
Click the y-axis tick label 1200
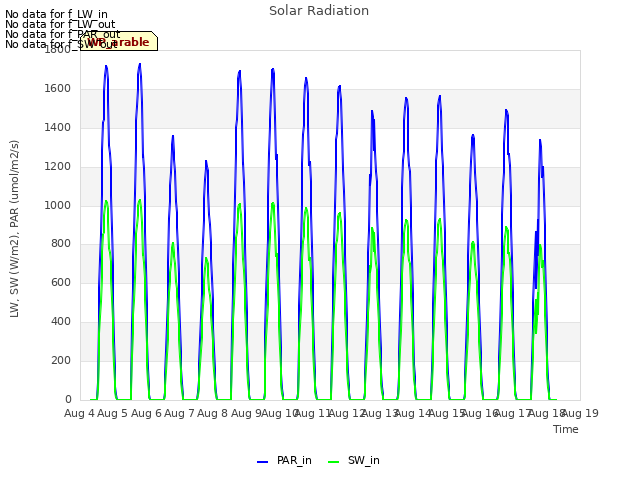point(58,167)
